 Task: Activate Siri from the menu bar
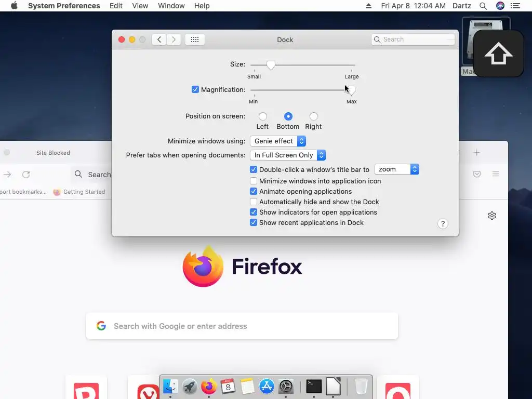[x=500, y=6]
